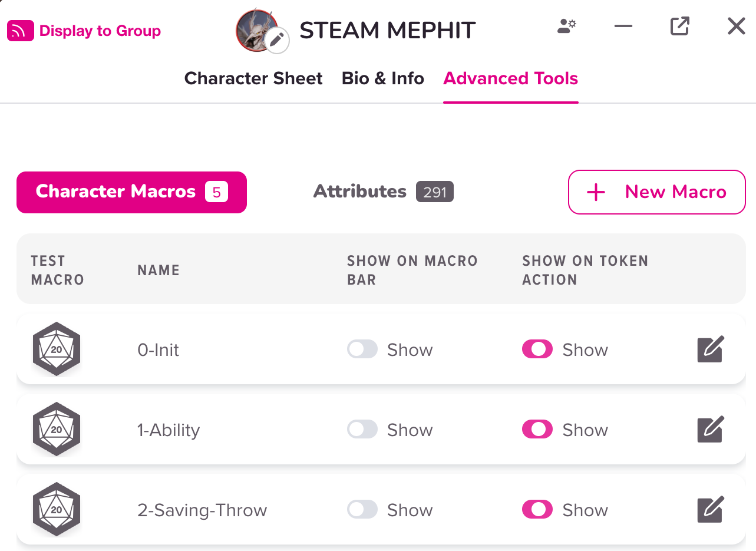
Task: Open the Bio & Info tab
Action: click(x=382, y=78)
